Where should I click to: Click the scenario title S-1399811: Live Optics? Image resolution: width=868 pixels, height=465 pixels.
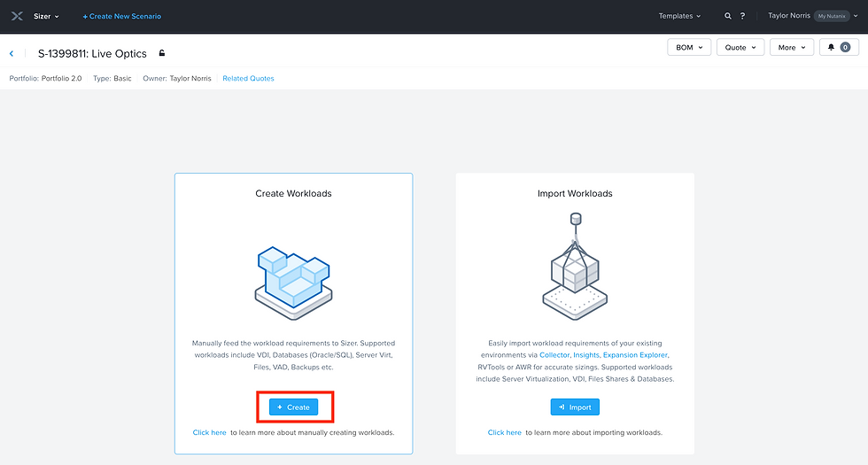92,54
